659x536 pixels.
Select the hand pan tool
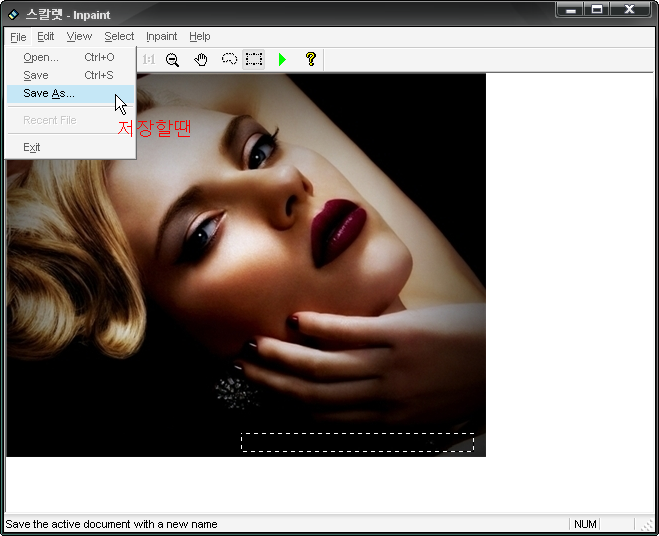pos(200,60)
